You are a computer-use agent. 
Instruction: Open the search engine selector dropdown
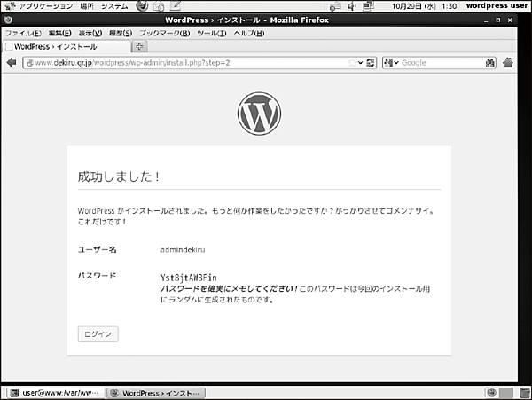392,63
